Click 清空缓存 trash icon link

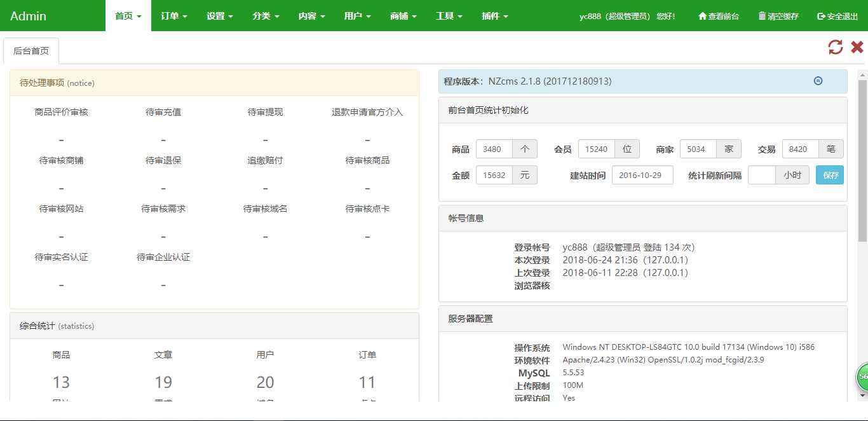click(x=778, y=16)
